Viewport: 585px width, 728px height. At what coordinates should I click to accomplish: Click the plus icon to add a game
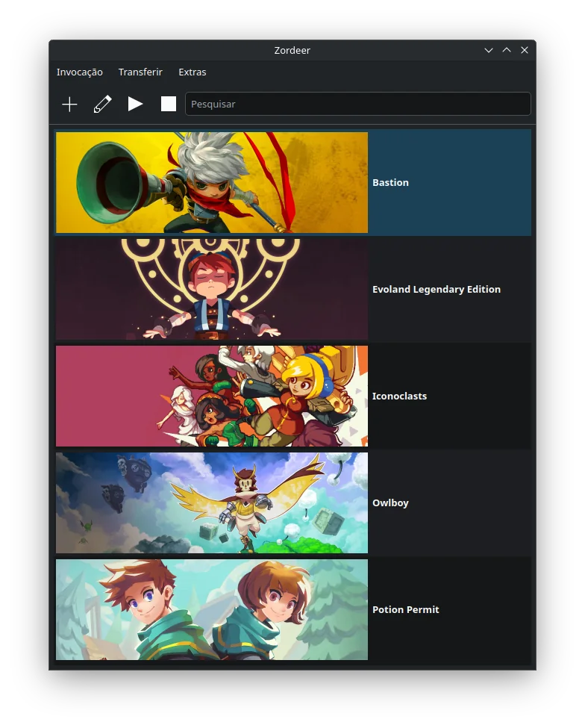69,105
